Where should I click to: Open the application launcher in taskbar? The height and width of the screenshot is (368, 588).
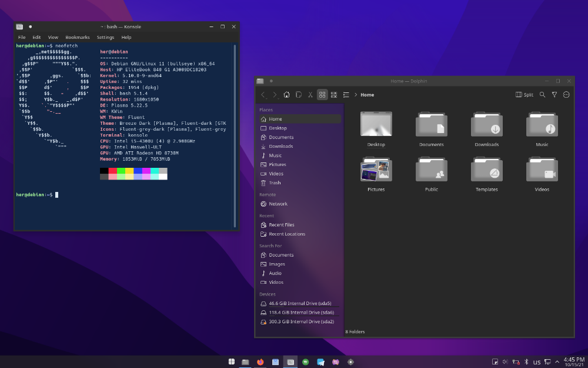pyautogui.click(x=231, y=362)
